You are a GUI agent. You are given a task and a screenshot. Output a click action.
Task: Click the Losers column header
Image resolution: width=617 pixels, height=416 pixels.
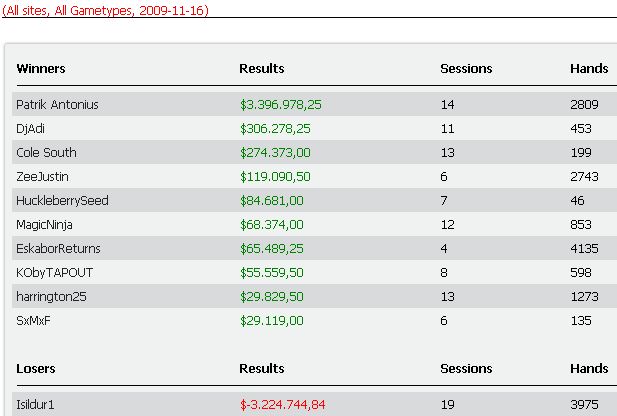[36, 368]
